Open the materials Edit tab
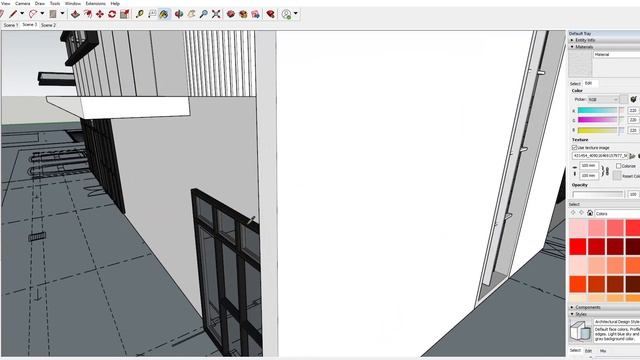The image size is (640, 360). (x=589, y=83)
